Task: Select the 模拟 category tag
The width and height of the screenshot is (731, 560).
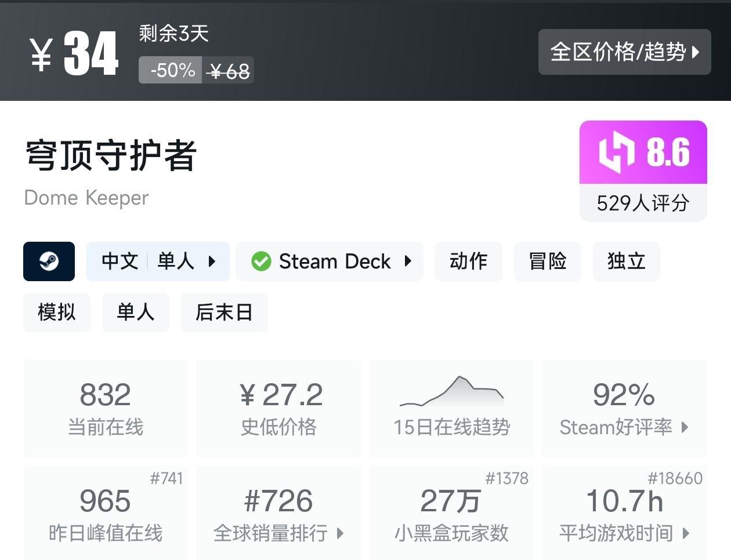Action: point(57,312)
